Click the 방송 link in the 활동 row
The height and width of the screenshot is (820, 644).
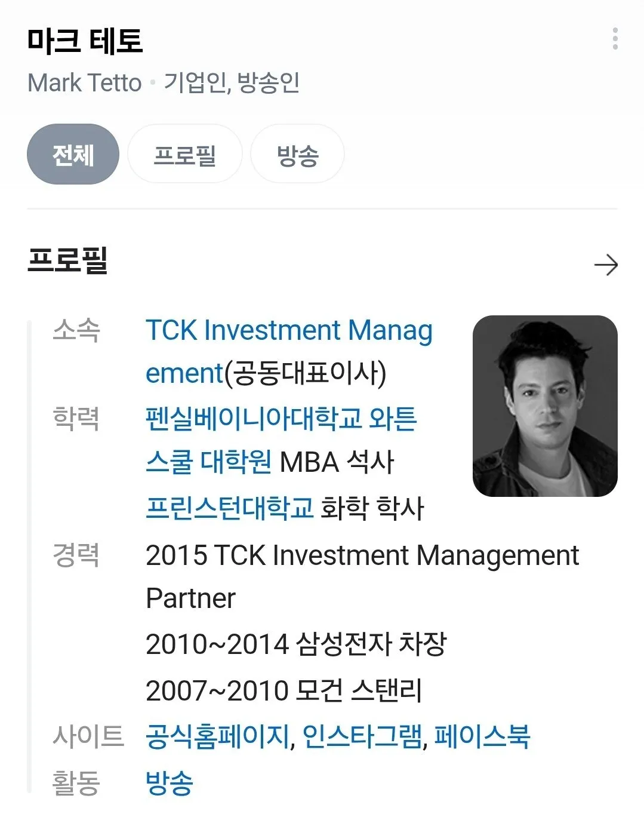tap(170, 782)
